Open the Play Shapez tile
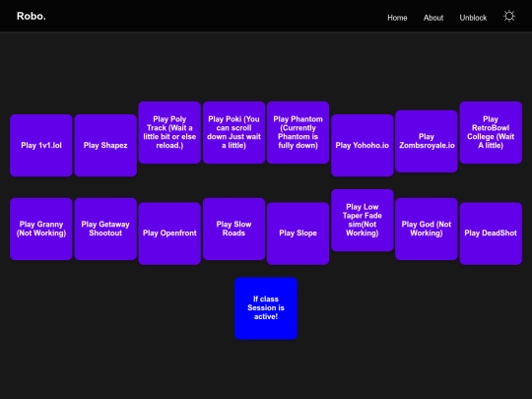The image size is (532, 399). [105, 145]
